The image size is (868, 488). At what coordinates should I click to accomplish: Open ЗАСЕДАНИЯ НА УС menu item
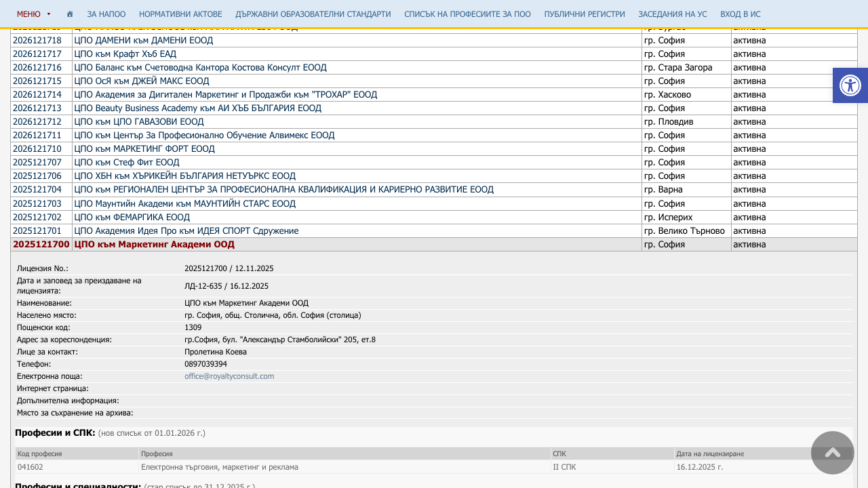point(673,14)
